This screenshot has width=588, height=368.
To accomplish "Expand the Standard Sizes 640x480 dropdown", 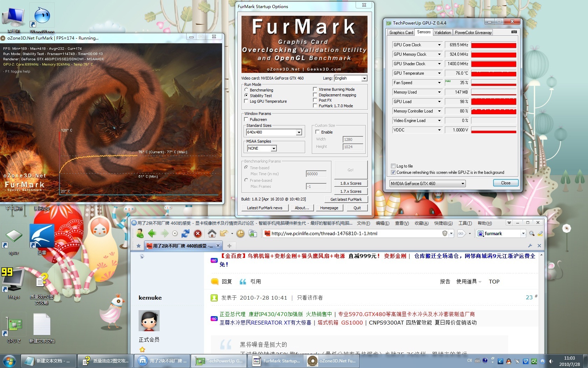I will click(299, 132).
